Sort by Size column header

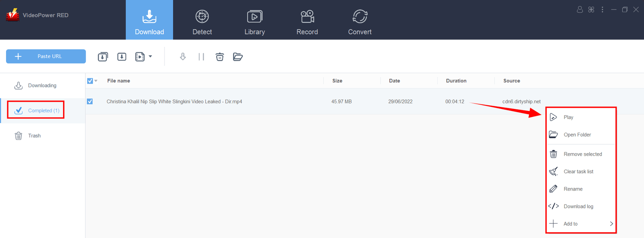[x=337, y=81]
